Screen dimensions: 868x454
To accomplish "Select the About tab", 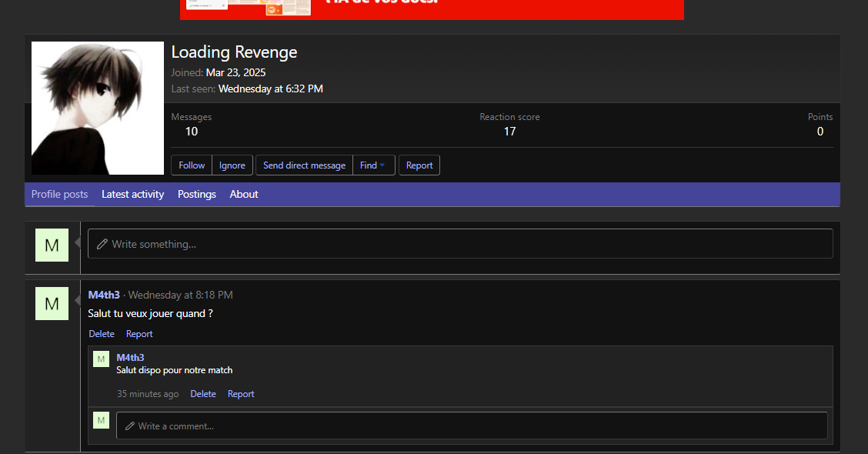I will pyautogui.click(x=244, y=195).
